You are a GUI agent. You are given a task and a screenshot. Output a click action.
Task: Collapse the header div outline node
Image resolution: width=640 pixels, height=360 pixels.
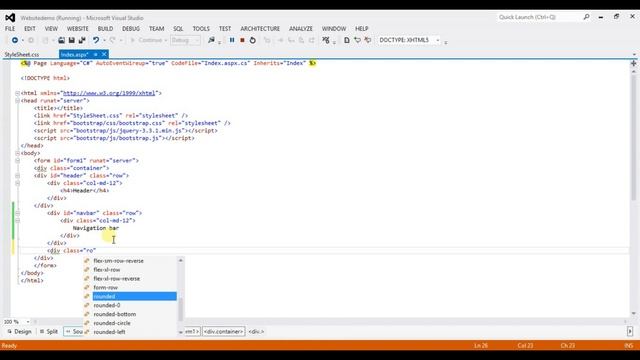click(18, 176)
